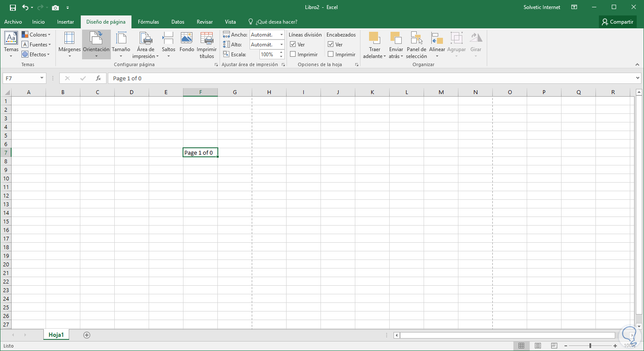Image resolution: width=644 pixels, height=351 pixels.
Task: Click the camera icon in quick access toolbar
Action: click(55, 7)
